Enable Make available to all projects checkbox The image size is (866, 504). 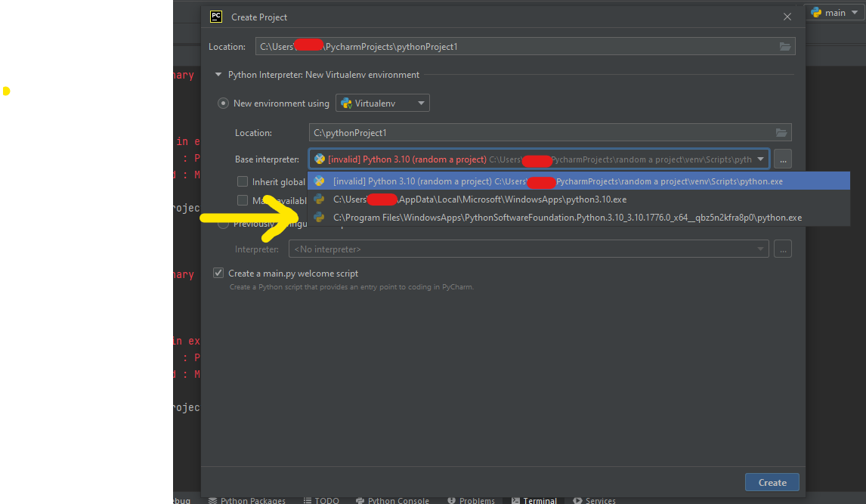pos(243,200)
